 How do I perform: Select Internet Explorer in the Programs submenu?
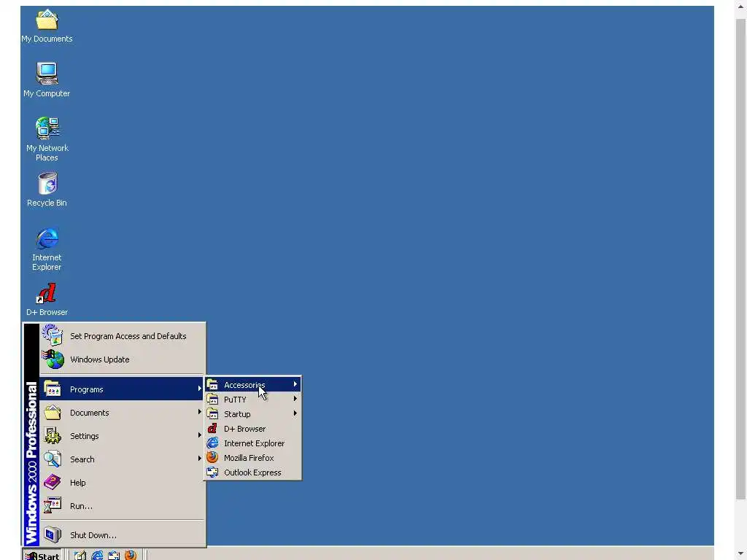tap(252, 443)
